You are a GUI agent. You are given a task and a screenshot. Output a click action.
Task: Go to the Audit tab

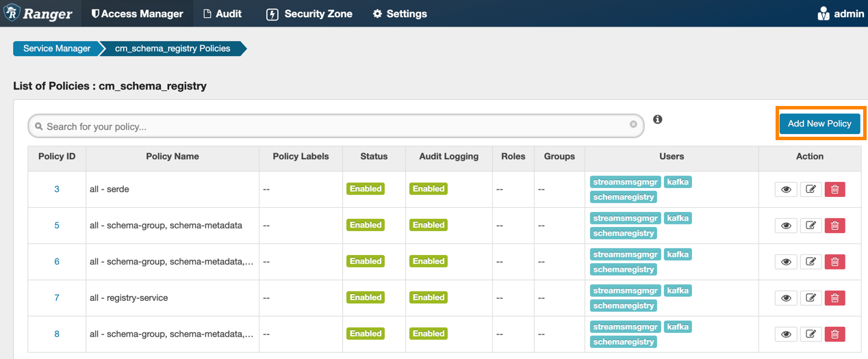tap(222, 14)
